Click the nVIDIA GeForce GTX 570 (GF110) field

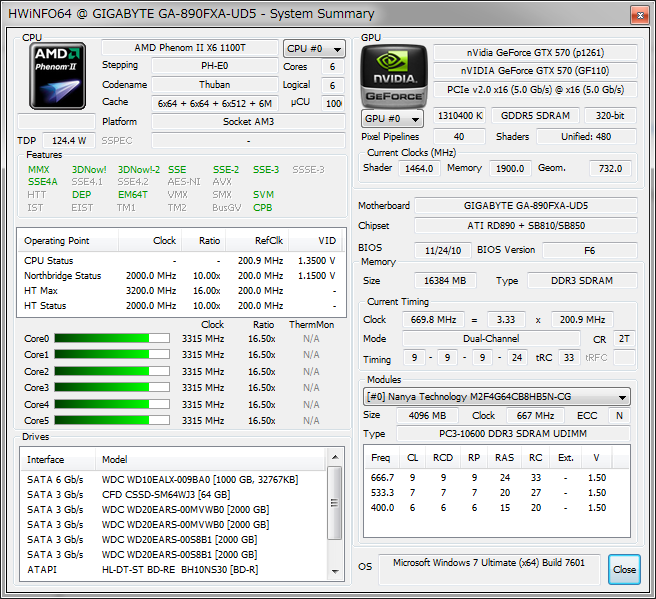tap(535, 71)
